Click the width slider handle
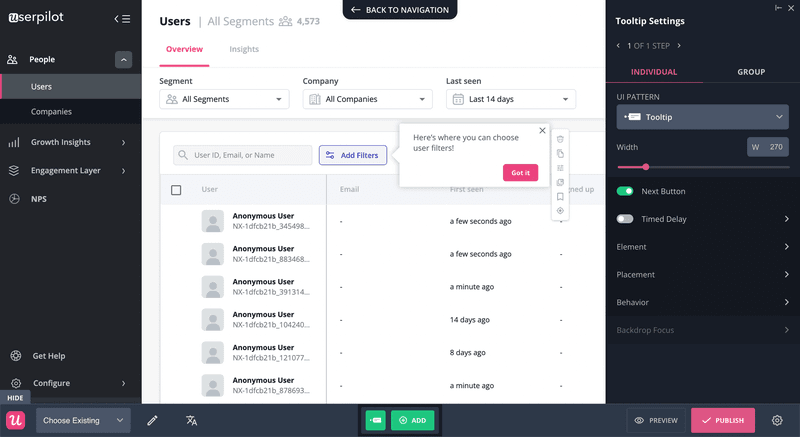The height and width of the screenshot is (437, 800). pyautogui.click(x=646, y=167)
